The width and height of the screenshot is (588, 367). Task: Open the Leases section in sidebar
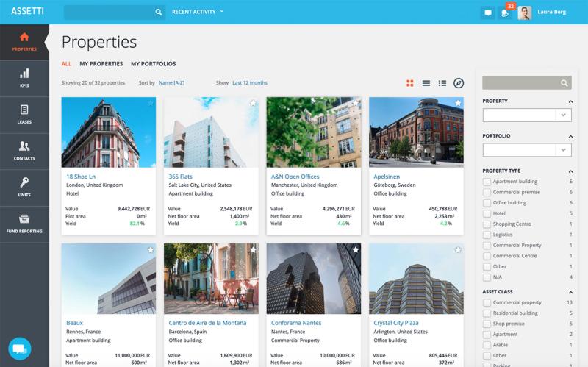point(24,115)
